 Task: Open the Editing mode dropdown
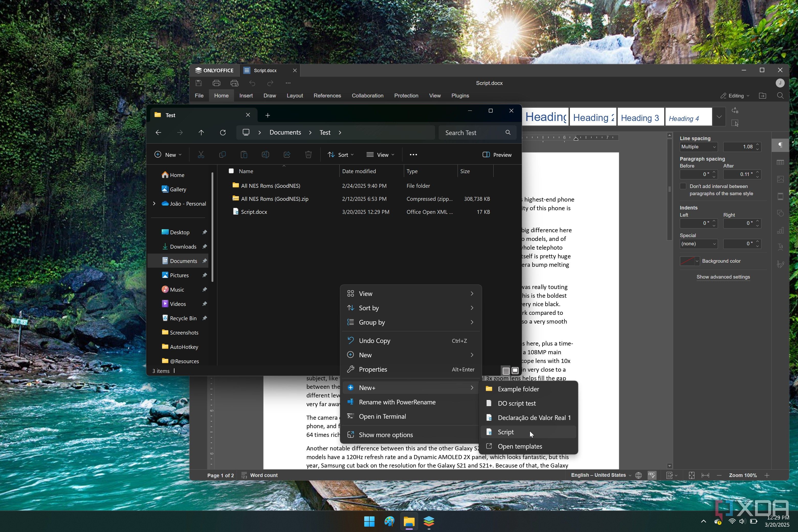point(735,96)
